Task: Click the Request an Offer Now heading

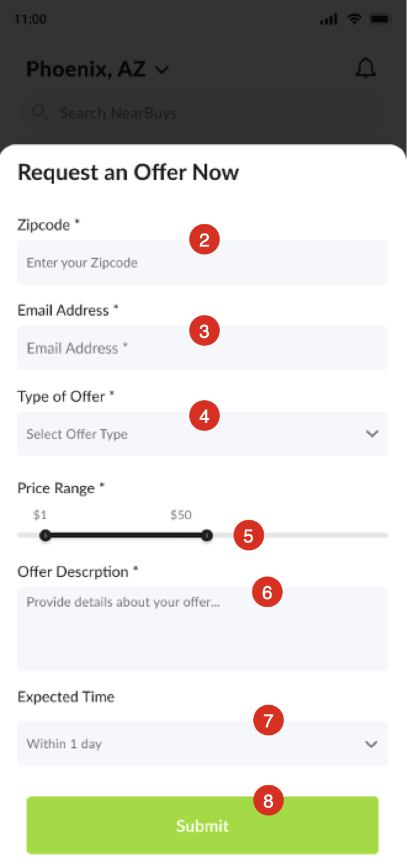Action: [x=128, y=172]
